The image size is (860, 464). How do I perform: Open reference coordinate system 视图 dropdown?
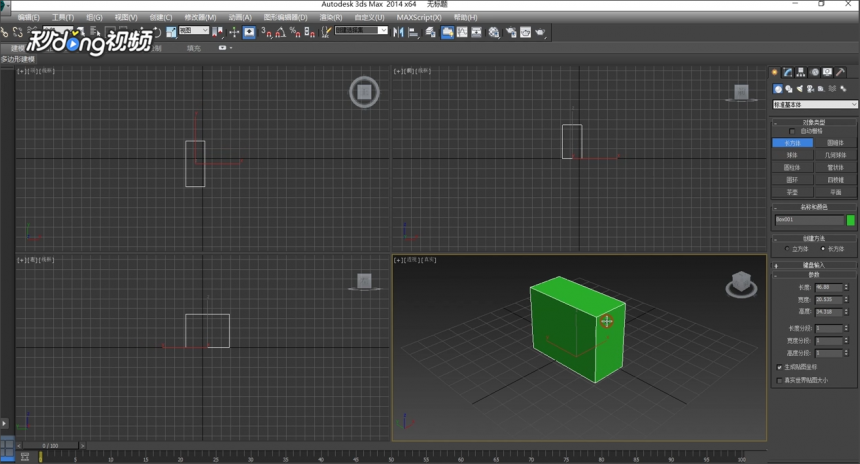pos(194,31)
